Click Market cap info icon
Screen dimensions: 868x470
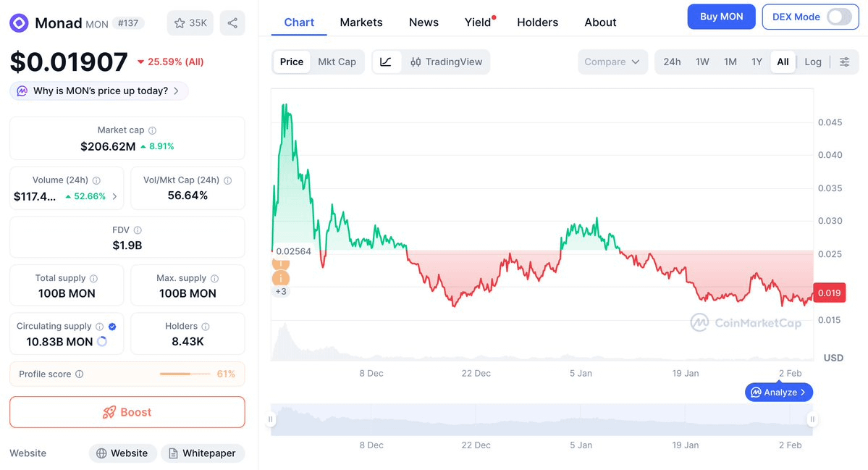pyautogui.click(x=152, y=130)
